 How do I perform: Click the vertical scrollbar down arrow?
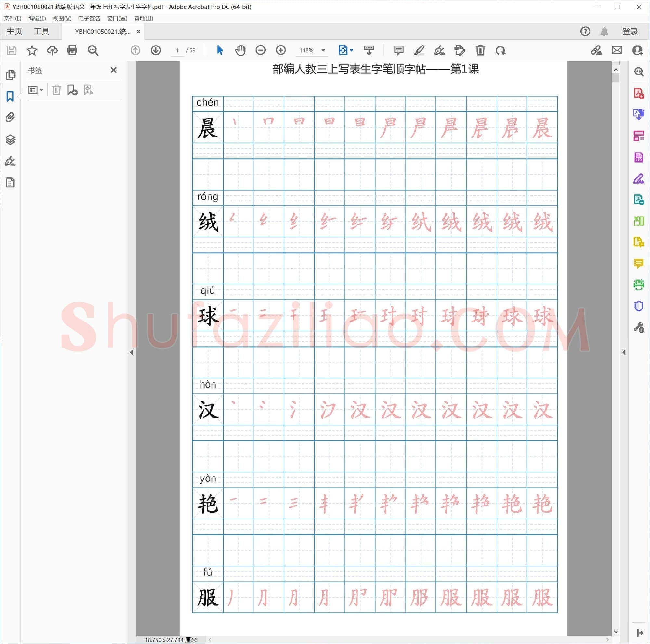tap(616, 632)
